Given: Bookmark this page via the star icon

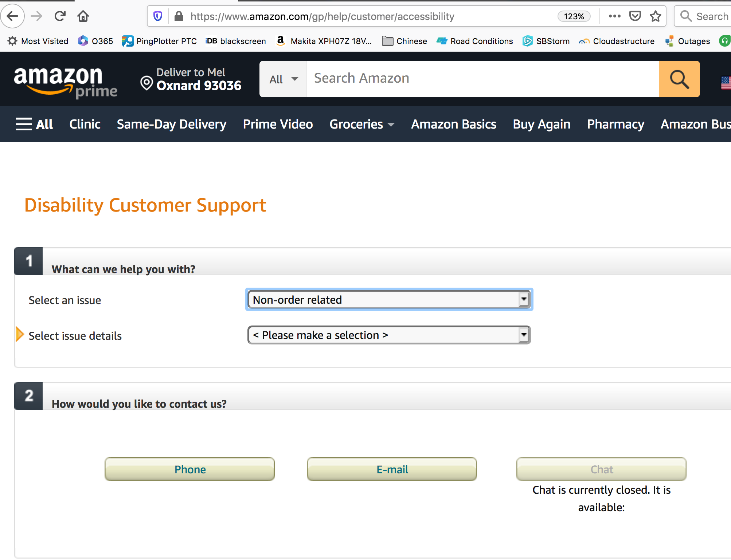Looking at the screenshot, I should pyautogui.click(x=655, y=16).
